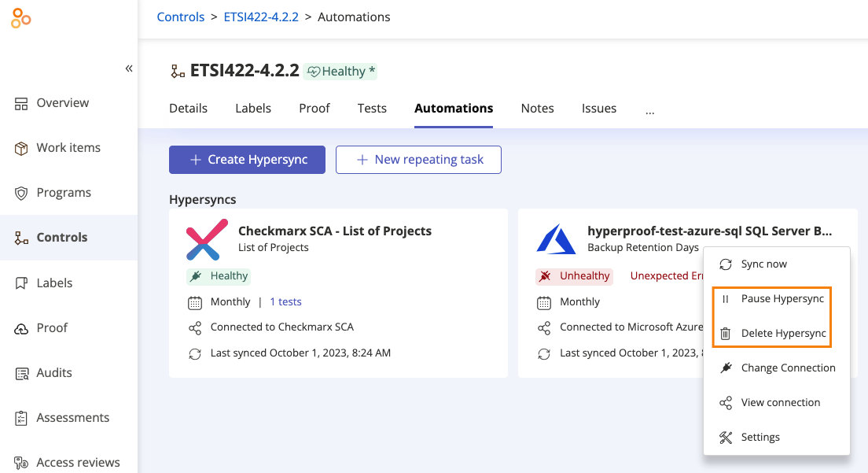
Task: Click the Assessments clipboard icon
Action: [x=21, y=418]
